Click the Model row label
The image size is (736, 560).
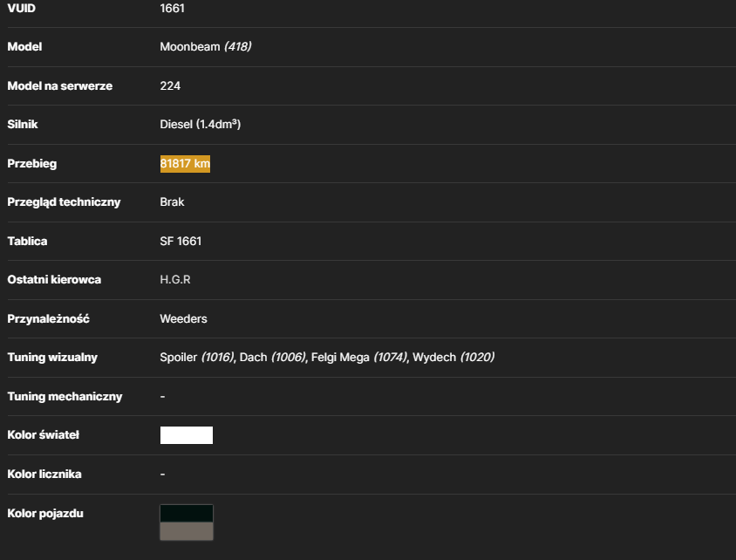coord(24,47)
